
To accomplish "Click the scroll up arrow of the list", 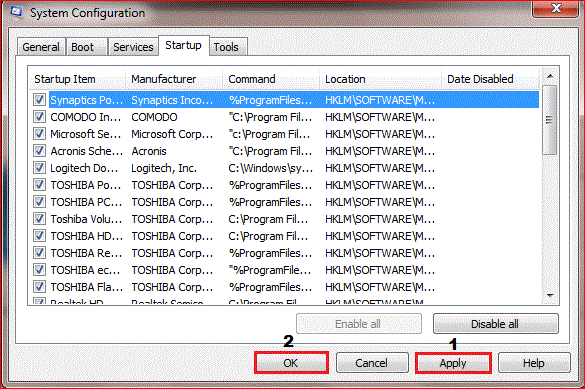I will [550, 76].
